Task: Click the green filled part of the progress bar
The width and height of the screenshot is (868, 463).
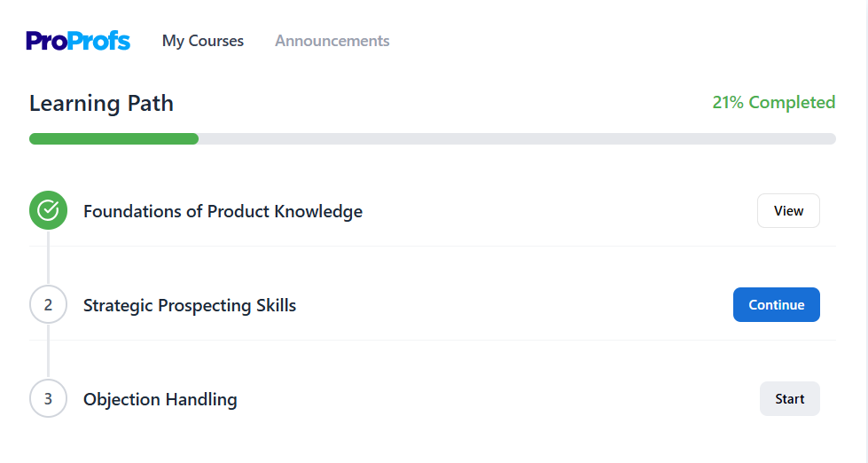Action: (114, 139)
